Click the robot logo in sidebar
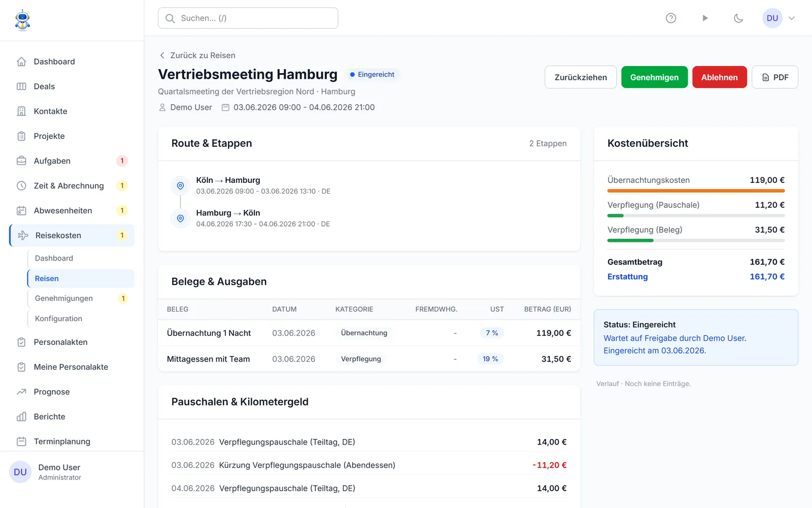This screenshot has height=508, width=812. pyautogui.click(x=22, y=20)
